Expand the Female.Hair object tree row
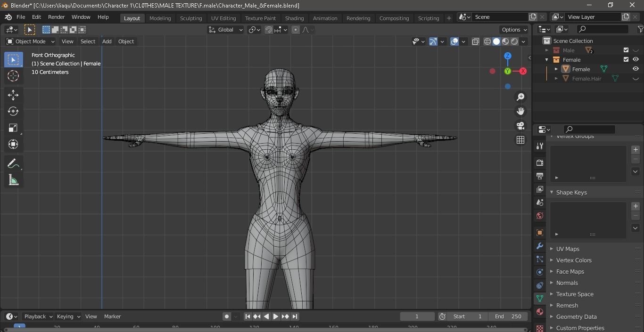 [556, 79]
